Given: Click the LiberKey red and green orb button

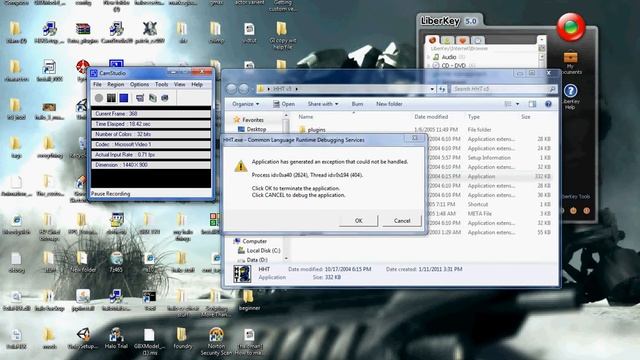Looking at the screenshot, I should (571, 27).
